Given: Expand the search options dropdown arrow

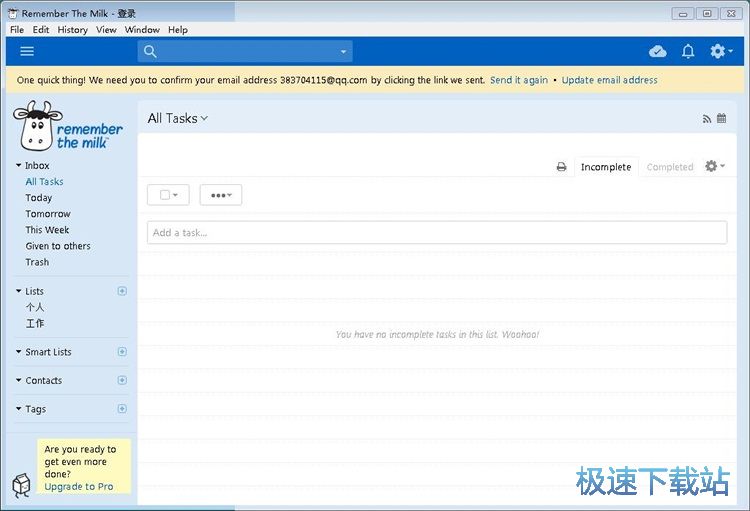Looking at the screenshot, I should tap(343, 52).
